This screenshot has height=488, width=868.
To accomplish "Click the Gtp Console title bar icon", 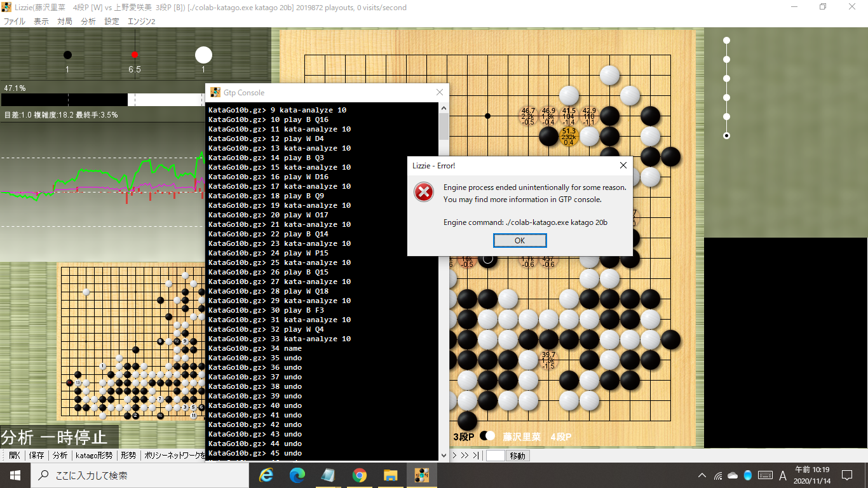I will tap(215, 93).
